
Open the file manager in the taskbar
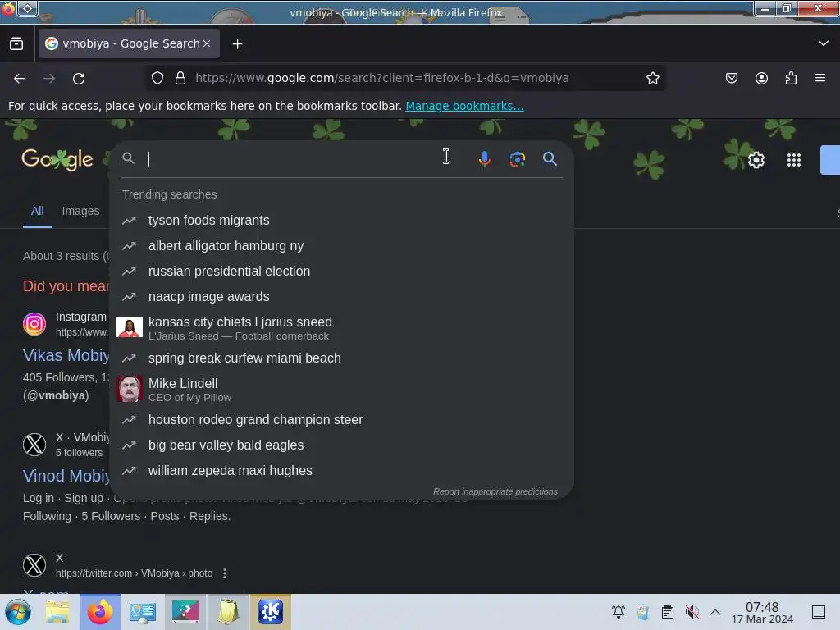click(57, 612)
